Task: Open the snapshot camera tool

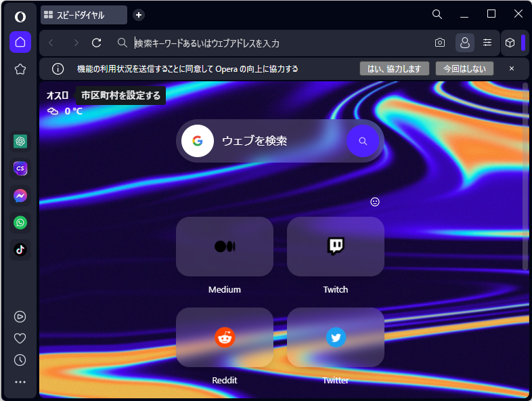Action: click(440, 43)
